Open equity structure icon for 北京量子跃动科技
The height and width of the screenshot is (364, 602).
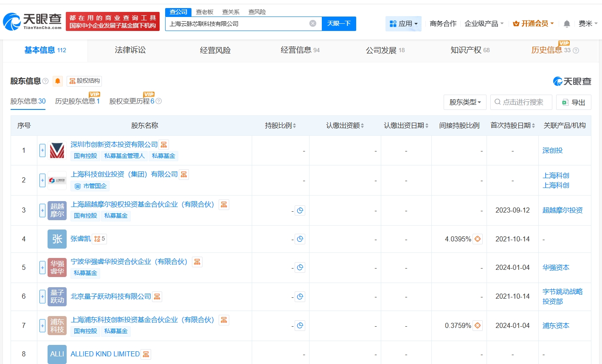[x=157, y=297]
